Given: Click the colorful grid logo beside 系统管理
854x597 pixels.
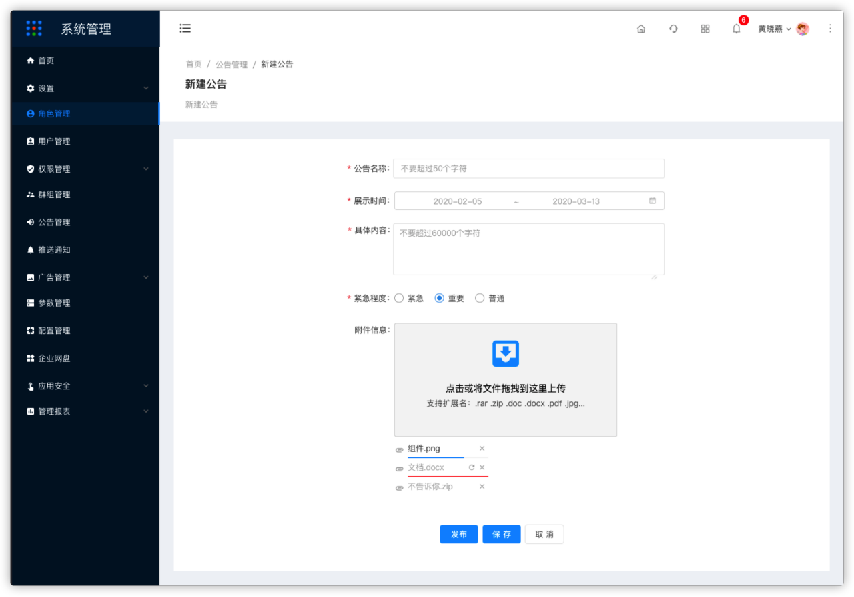Looking at the screenshot, I should pos(34,28).
